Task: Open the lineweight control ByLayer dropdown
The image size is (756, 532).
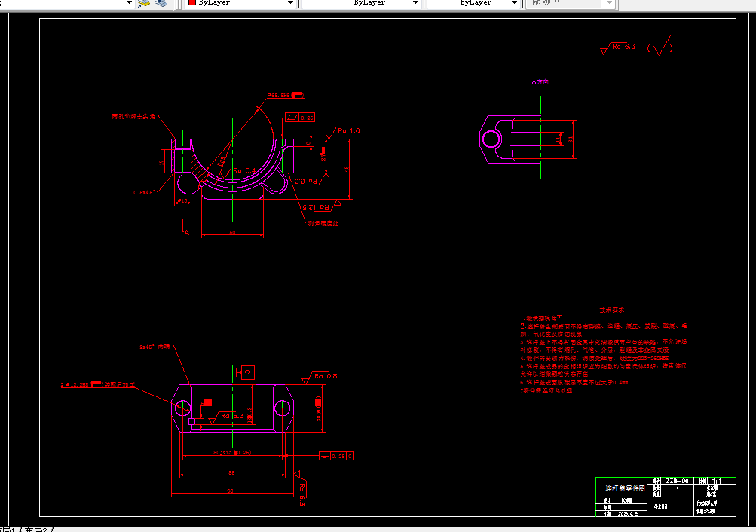Action: point(514,2)
